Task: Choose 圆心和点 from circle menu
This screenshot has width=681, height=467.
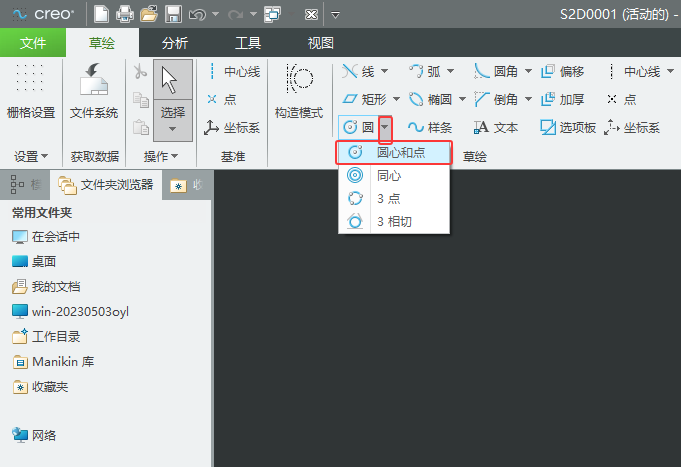Action: click(394, 152)
